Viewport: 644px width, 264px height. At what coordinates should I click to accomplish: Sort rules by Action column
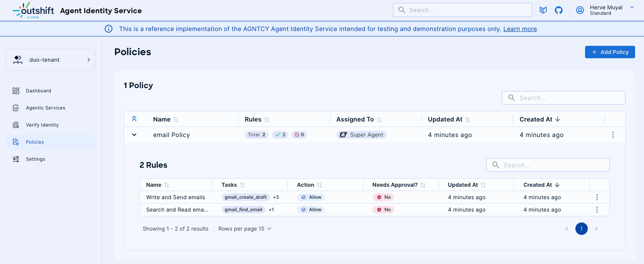point(319,185)
